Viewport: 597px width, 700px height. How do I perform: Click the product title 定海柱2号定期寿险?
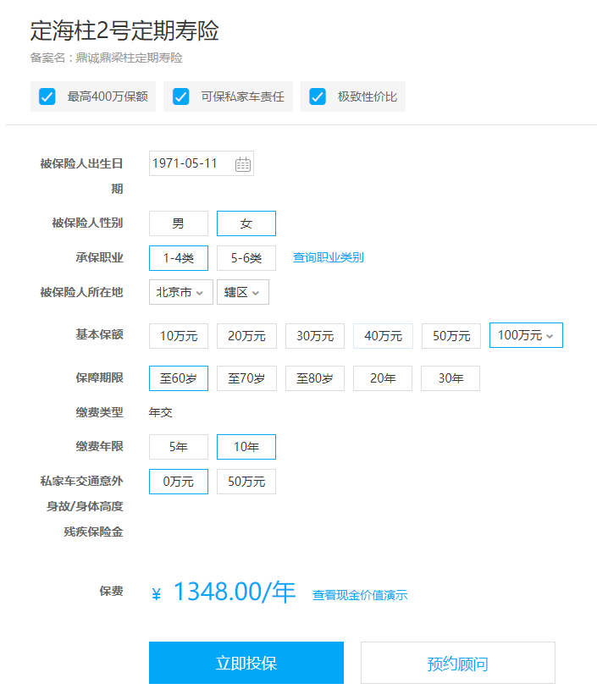point(124,30)
